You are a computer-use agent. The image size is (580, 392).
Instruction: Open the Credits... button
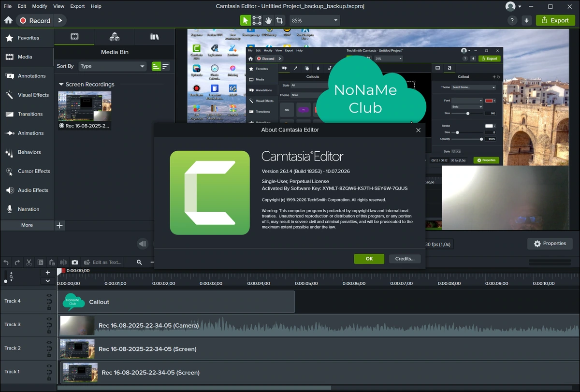[405, 259]
